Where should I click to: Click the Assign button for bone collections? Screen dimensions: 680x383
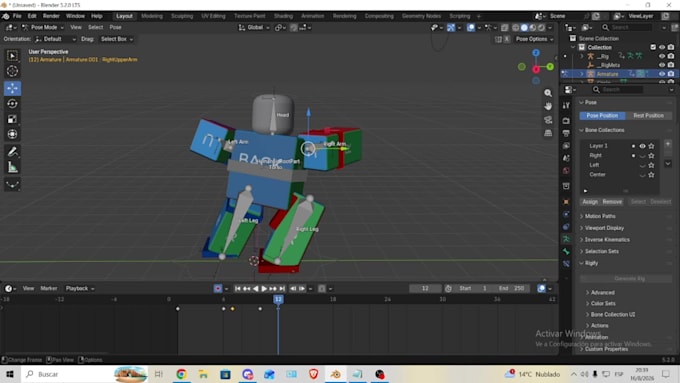(x=590, y=202)
